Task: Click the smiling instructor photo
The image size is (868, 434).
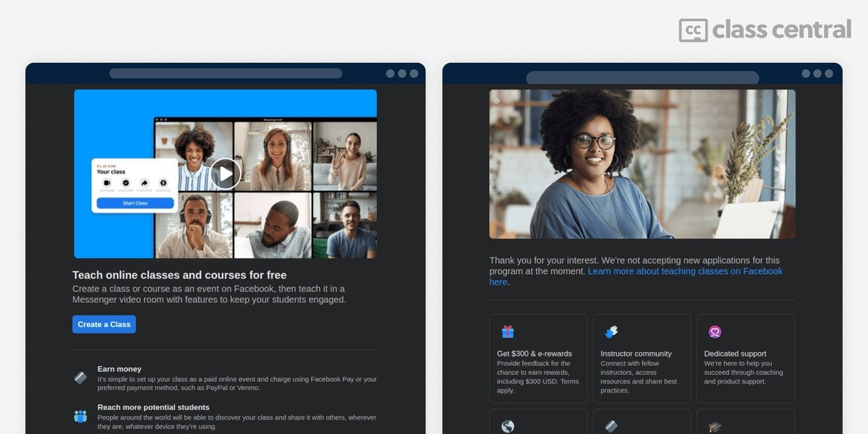Action: coord(642,164)
